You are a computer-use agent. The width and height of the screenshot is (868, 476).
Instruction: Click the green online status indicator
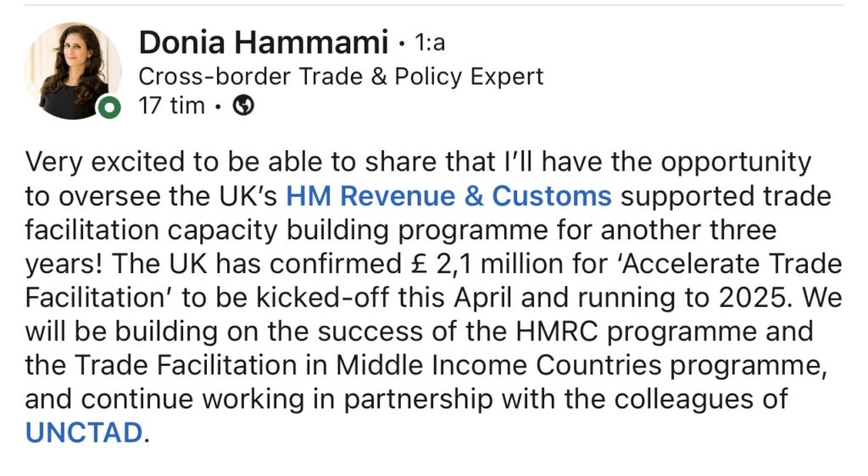[109, 107]
